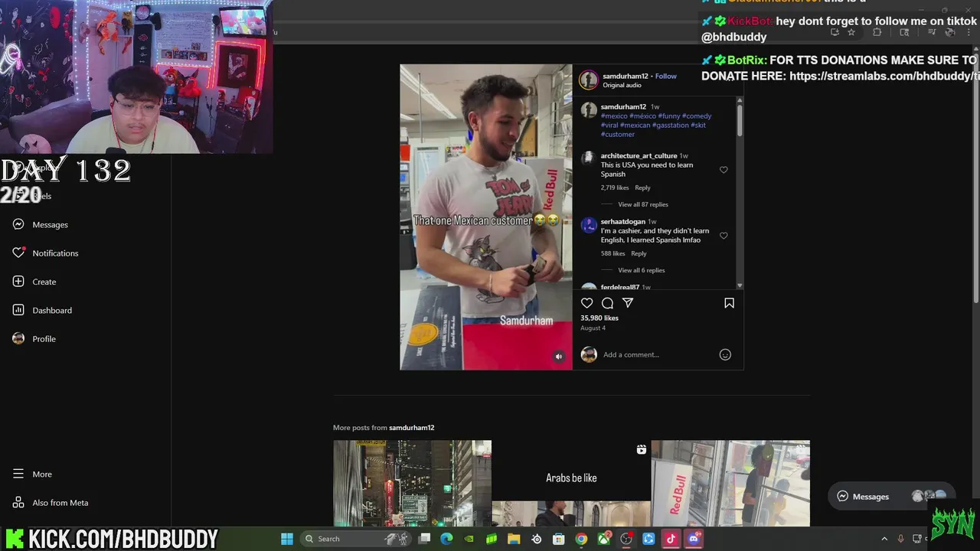
Task: Open Dashboard in Instagram sidebar
Action: (x=42, y=310)
